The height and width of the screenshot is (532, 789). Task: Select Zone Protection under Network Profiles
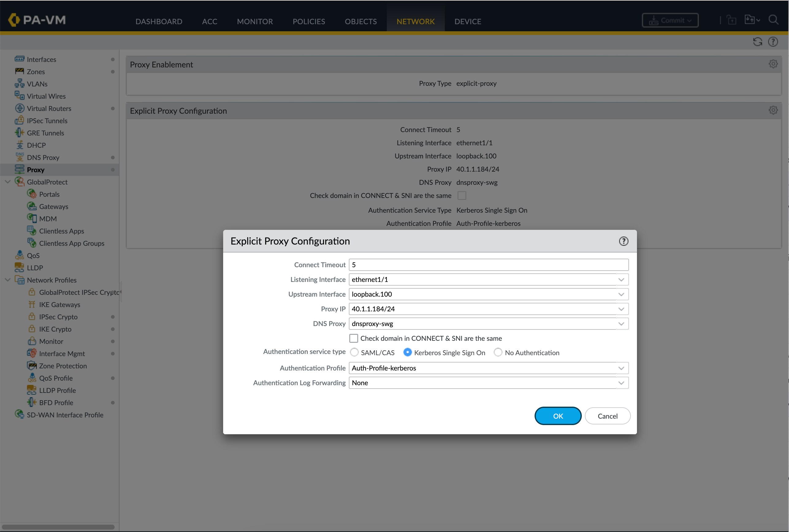(63, 365)
